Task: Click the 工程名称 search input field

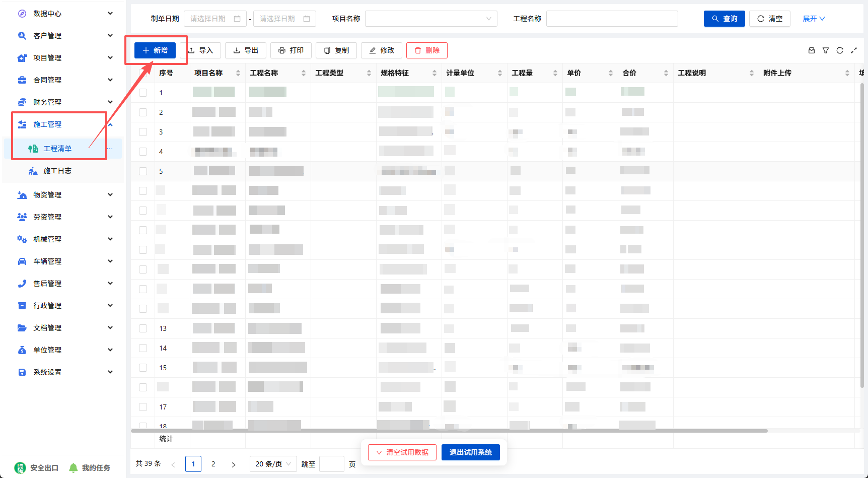Action: 612,19
